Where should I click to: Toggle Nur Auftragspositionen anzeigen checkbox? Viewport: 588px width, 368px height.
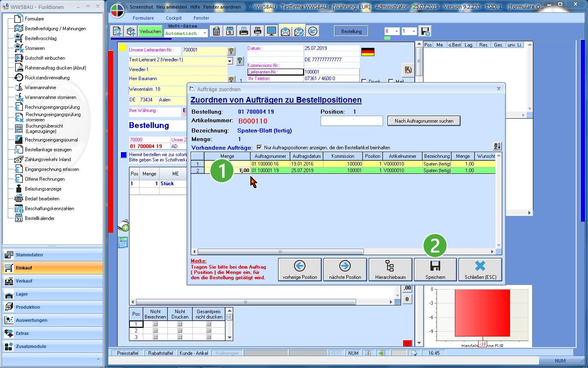tap(259, 147)
